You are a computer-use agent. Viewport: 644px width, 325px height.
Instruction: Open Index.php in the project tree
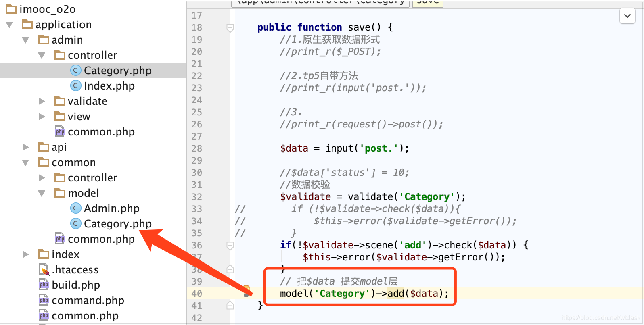(x=109, y=85)
